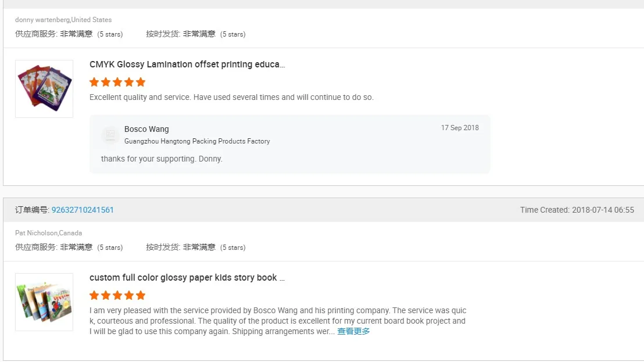Click Pat Nicholson's "I am very pleased" review text
This screenshot has width=644, height=362.
tap(277, 321)
